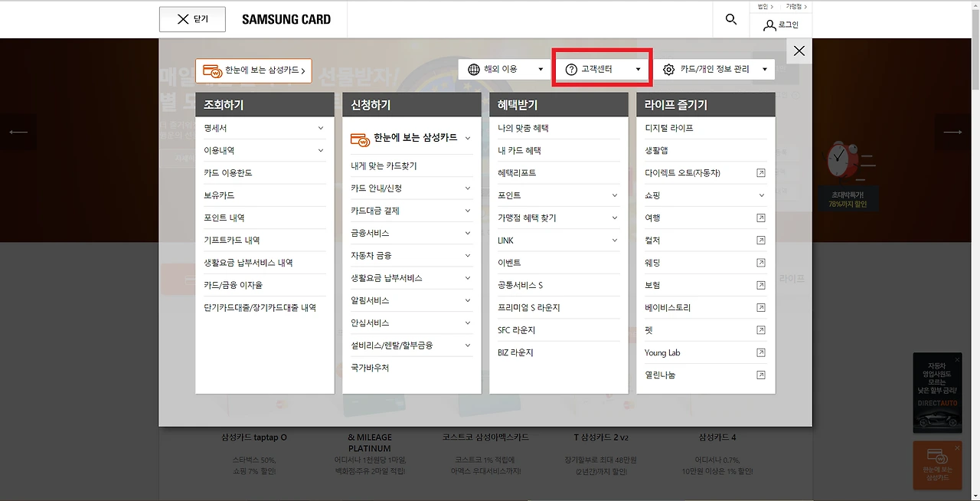Open the 가맹점 menu at top right

coord(796,5)
